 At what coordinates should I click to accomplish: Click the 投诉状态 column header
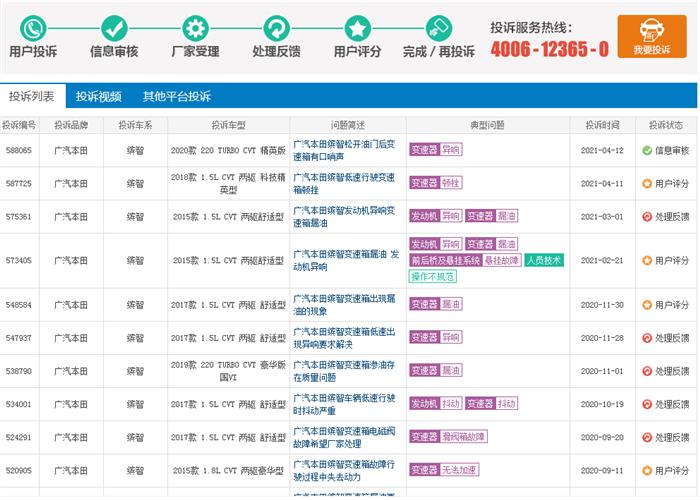(x=666, y=125)
